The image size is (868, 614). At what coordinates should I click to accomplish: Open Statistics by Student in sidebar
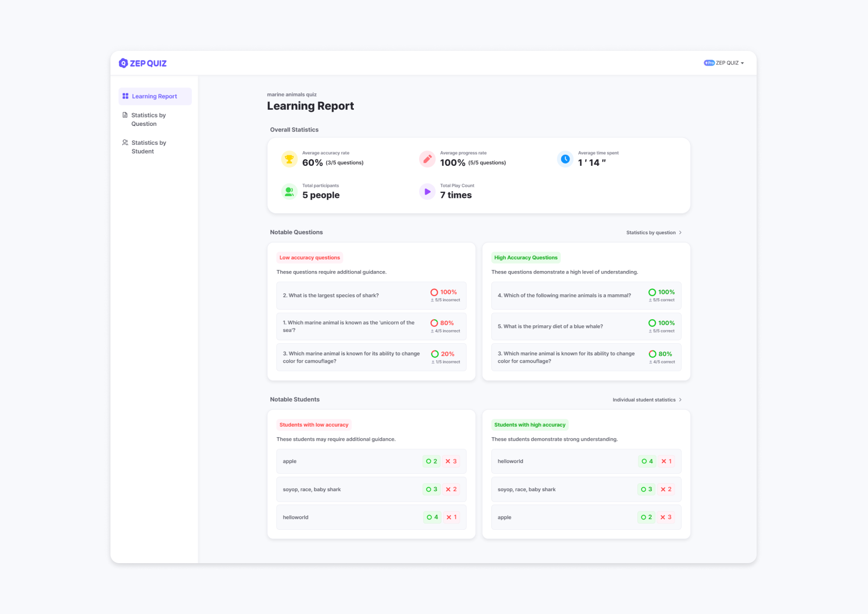click(149, 147)
